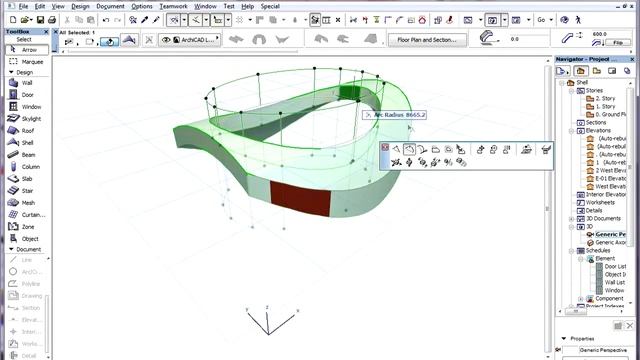
Task: Toggle the snap guides toolbar button
Action: tap(196, 20)
